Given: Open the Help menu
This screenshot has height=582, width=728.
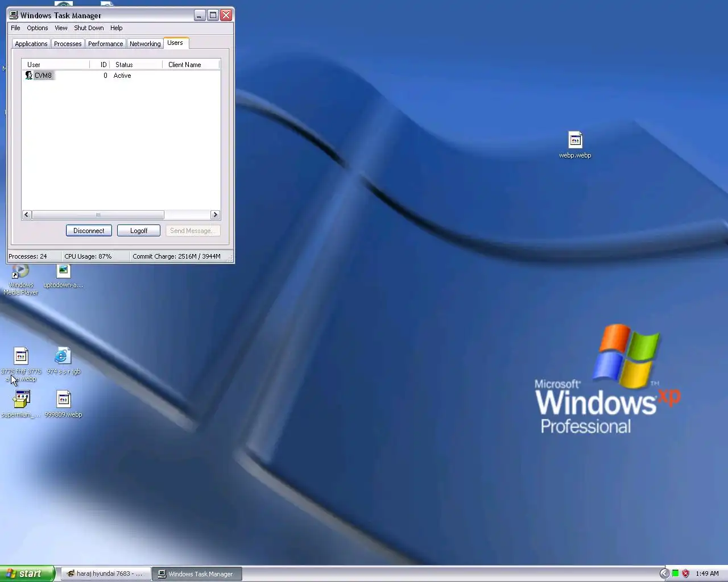Looking at the screenshot, I should click(x=116, y=28).
